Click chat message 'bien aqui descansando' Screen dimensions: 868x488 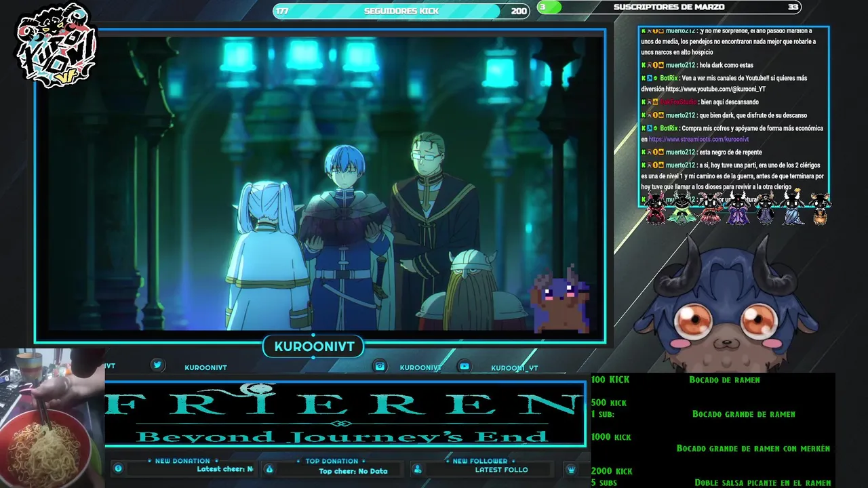click(730, 102)
